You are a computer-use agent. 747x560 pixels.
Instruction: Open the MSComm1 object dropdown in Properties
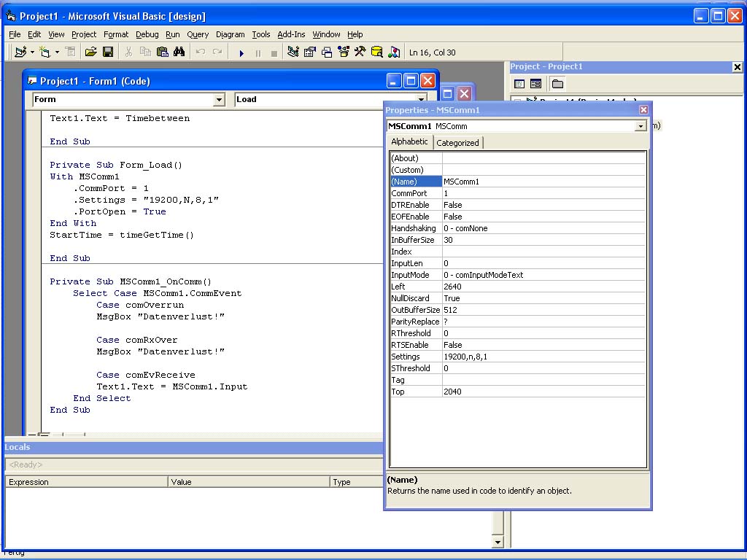coord(640,126)
